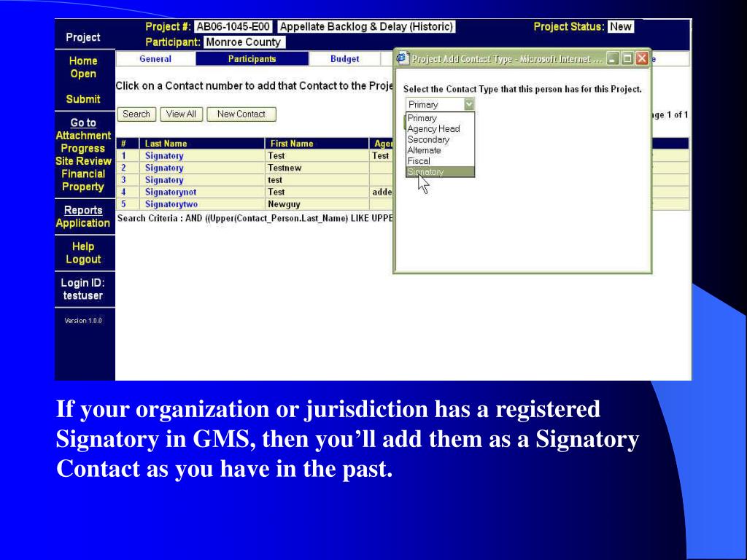Choose Secondary from the dropdown list
747x560 pixels.
click(440, 139)
